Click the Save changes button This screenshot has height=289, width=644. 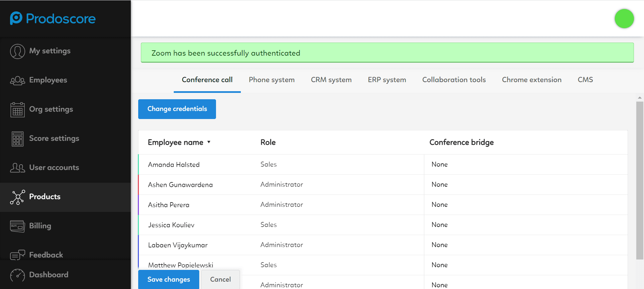pyautogui.click(x=168, y=279)
